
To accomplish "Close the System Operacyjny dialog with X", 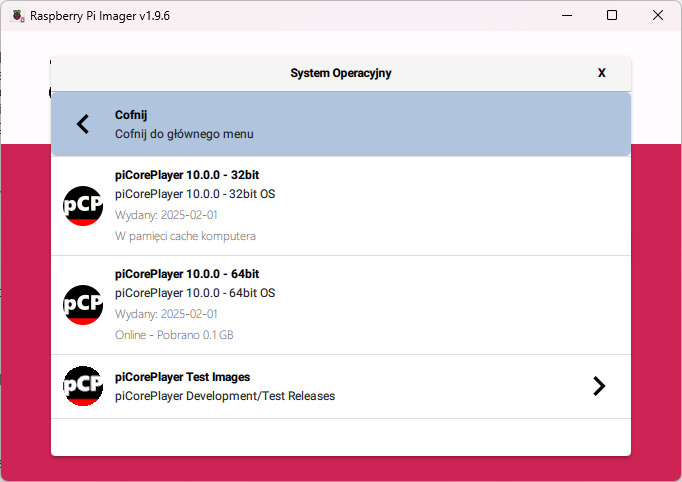I will click(x=601, y=73).
